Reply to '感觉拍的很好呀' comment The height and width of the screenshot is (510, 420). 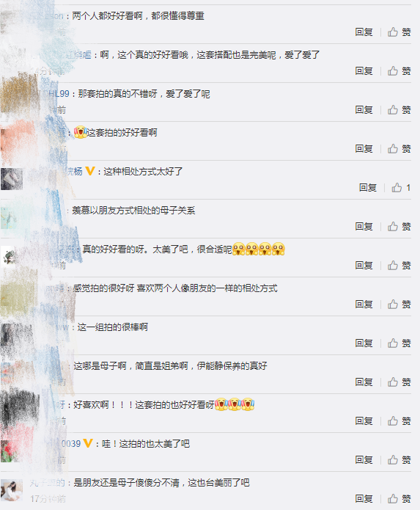364,304
